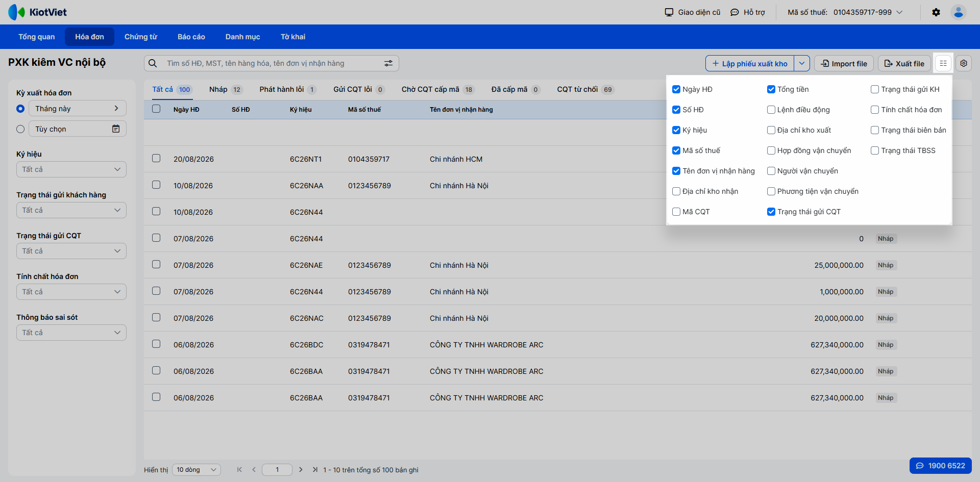This screenshot has height=482, width=980.
Task: Click the Tùy chọn date field
Action: click(78, 129)
